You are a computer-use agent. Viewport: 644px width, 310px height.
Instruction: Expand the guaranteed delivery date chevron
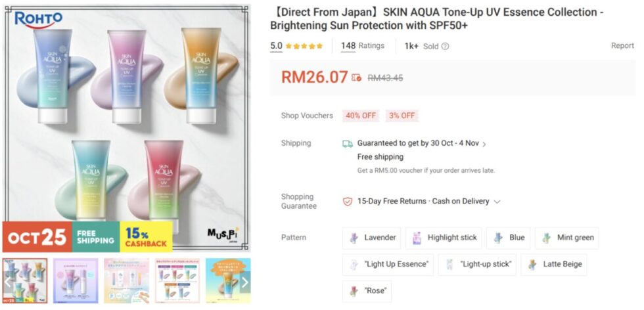[x=484, y=144]
